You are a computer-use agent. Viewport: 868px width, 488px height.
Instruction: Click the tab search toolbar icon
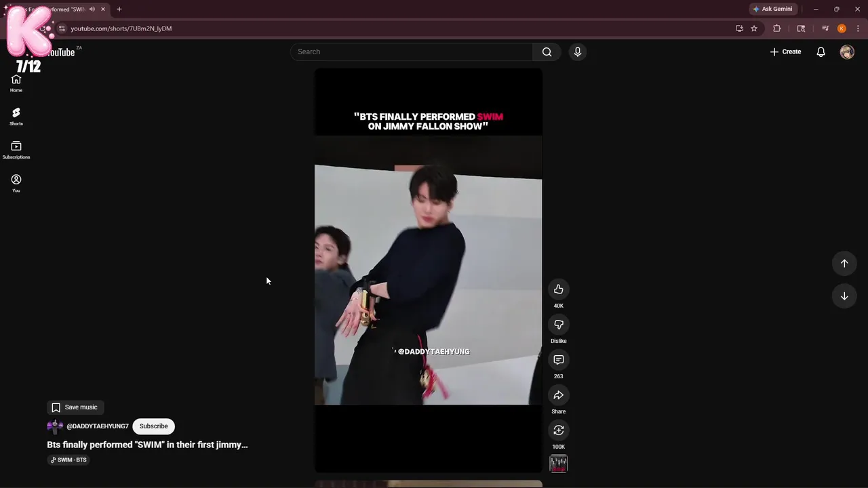tap(801, 28)
